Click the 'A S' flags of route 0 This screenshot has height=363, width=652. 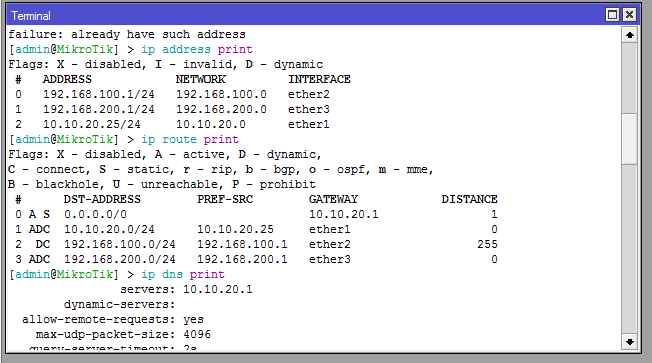[x=39, y=214]
